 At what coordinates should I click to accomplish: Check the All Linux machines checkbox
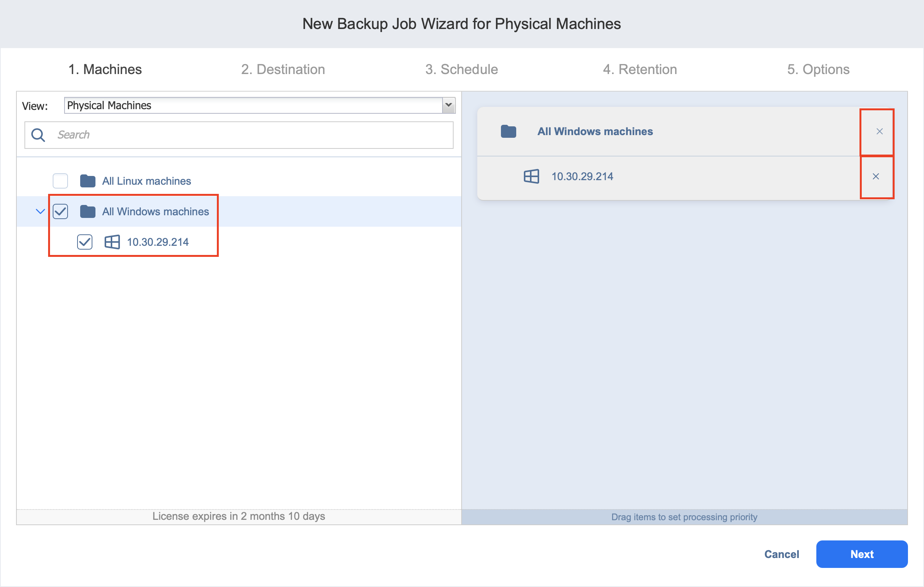(x=60, y=181)
